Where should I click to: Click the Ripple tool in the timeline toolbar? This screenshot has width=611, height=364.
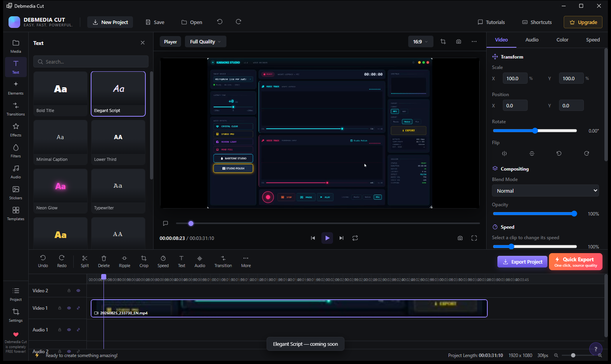click(124, 261)
